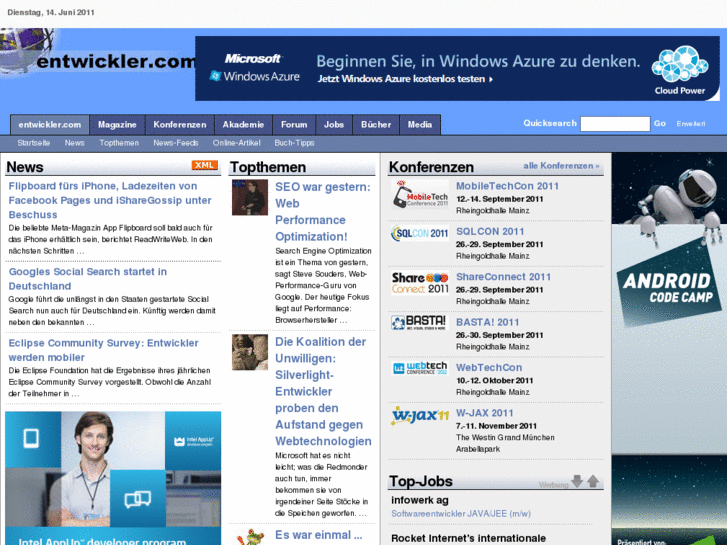Open the ShareConnect 2011 logo
The image size is (727, 545).
(420, 282)
